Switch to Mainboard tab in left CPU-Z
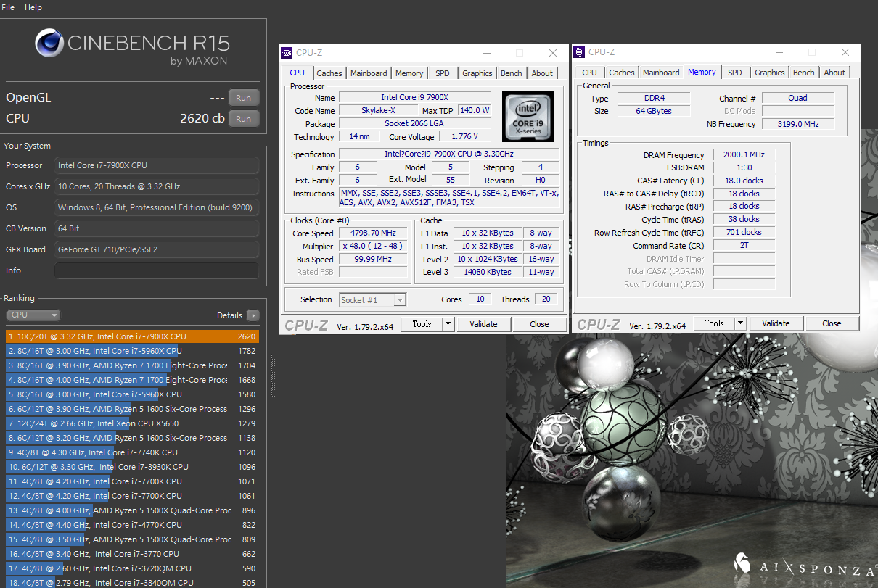 [369, 73]
